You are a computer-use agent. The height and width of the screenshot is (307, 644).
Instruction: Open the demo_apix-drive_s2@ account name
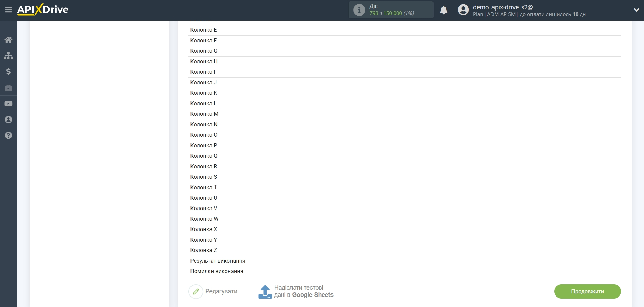(x=503, y=7)
